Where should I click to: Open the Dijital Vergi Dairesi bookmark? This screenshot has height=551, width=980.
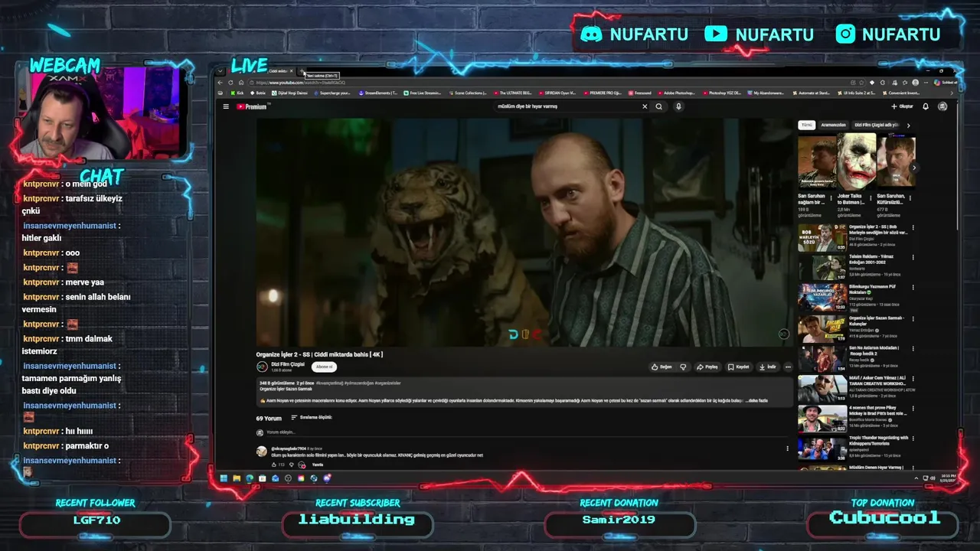289,93
